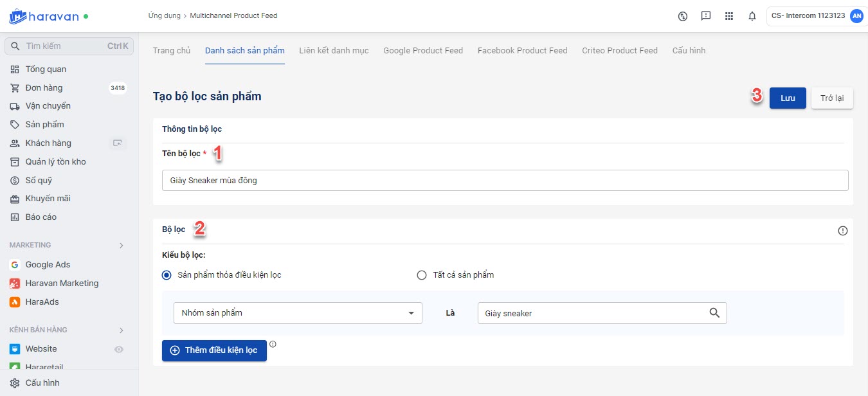
Task: Open the Liên kết danh mục tab
Action: [x=334, y=51]
